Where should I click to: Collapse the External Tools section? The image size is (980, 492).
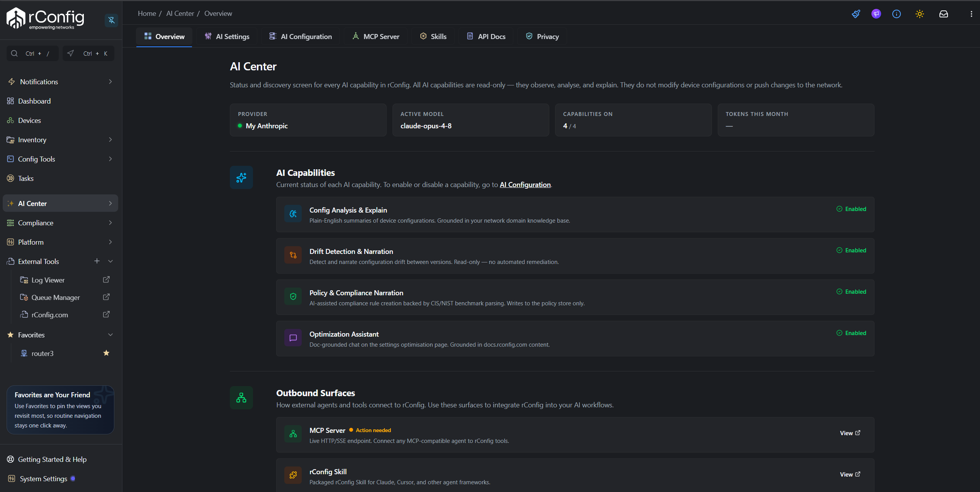[x=110, y=261]
